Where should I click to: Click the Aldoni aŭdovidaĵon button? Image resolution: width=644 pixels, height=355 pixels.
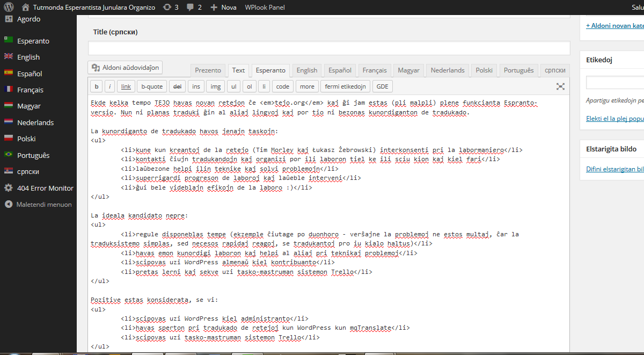coord(125,68)
